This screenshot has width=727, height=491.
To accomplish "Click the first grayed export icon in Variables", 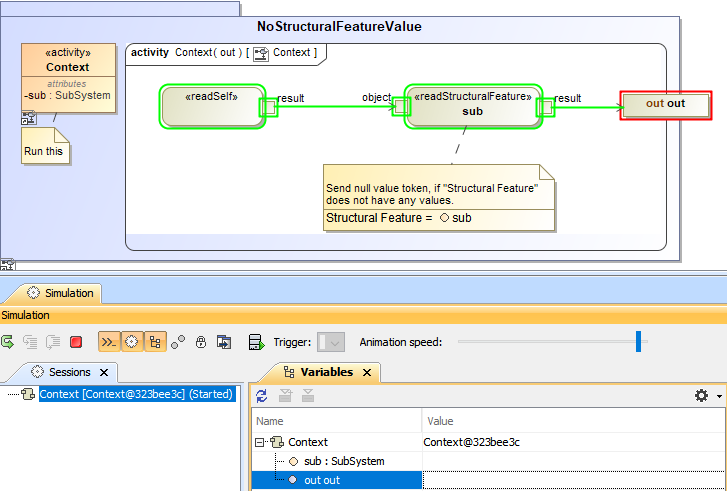I will tap(285, 396).
